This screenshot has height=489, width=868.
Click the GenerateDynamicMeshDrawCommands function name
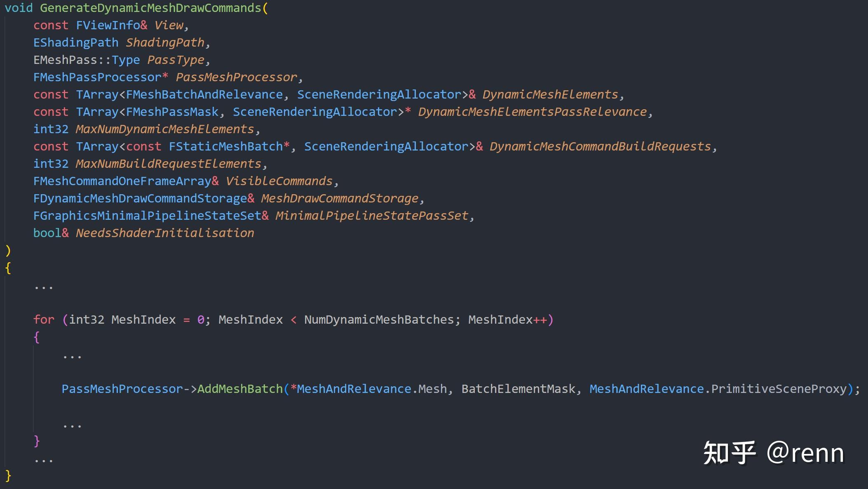[x=150, y=8]
